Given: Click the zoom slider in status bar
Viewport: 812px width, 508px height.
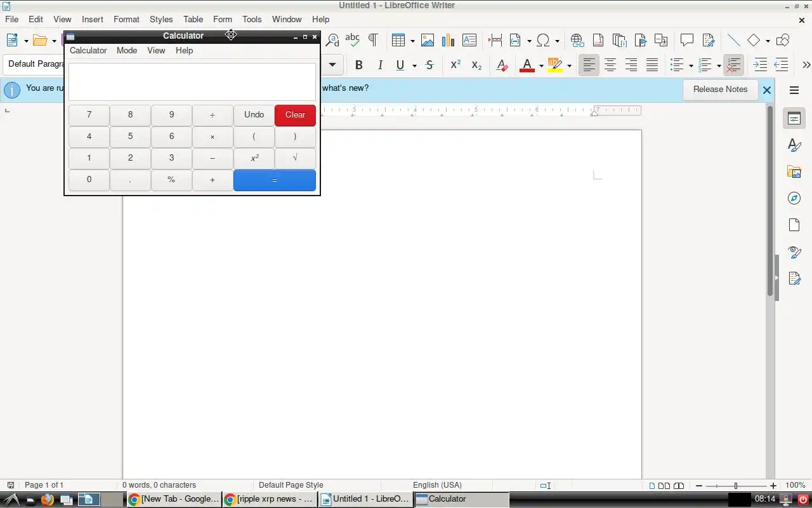Looking at the screenshot, I should (x=736, y=486).
